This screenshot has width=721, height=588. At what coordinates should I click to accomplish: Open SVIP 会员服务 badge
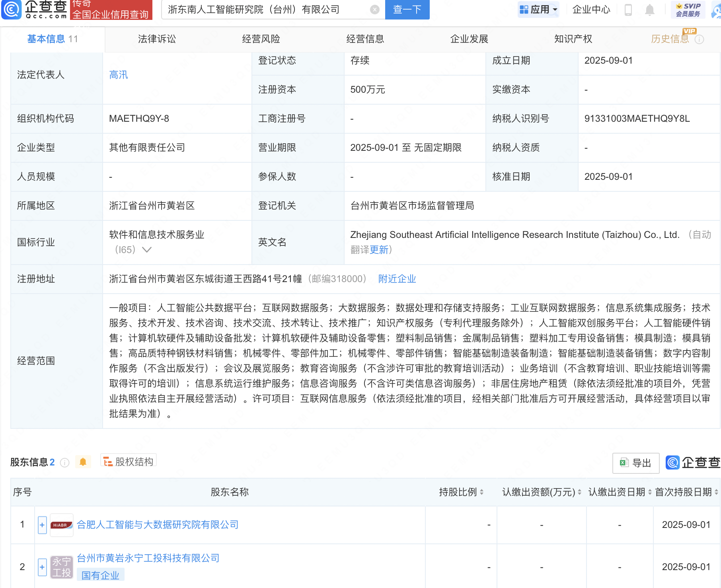coord(688,10)
